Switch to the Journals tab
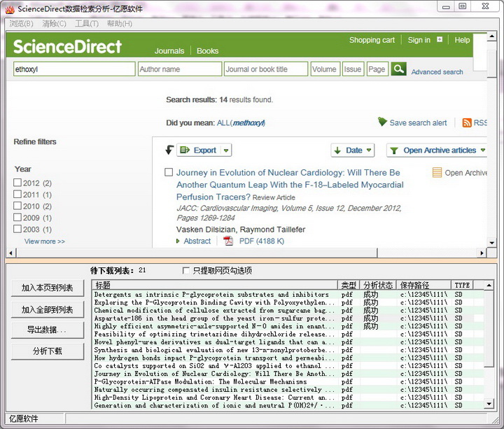Screen dimensions: 504x429 [169, 51]
